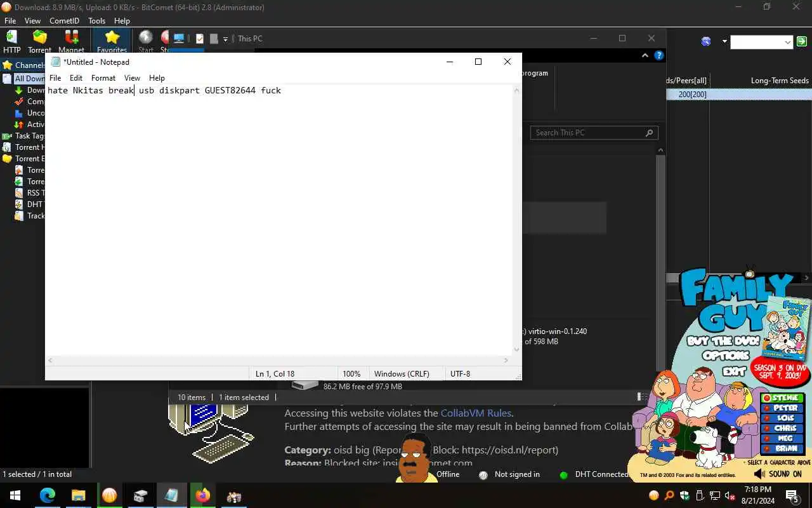Viewport: 812px width, 508px height.
Task: Click the Properties icon in Explorer title bar
Action: [x=200, y=39]
